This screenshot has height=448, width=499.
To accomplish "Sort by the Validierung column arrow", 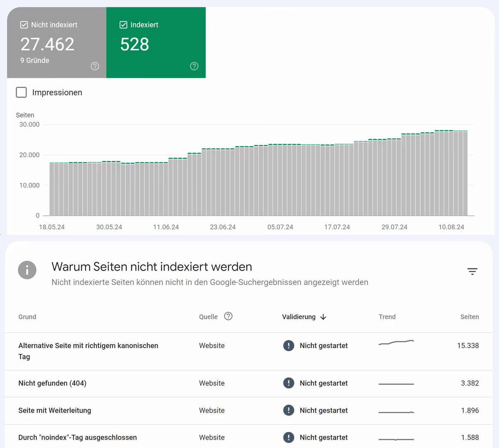I will point(323,317).
